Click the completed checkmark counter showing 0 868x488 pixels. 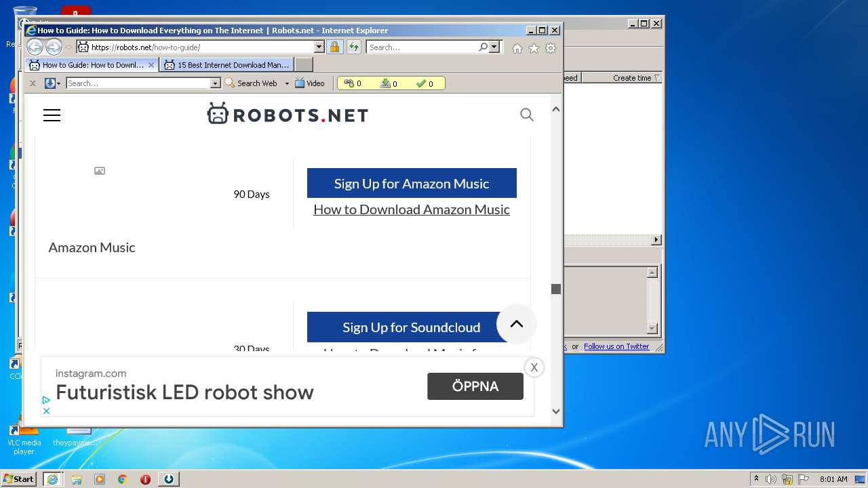click(x=425, y=83)
